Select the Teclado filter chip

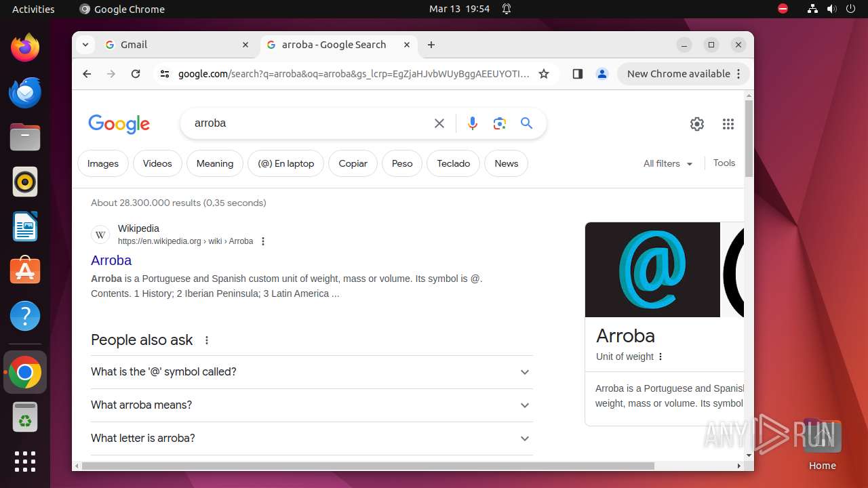point(454,163)
